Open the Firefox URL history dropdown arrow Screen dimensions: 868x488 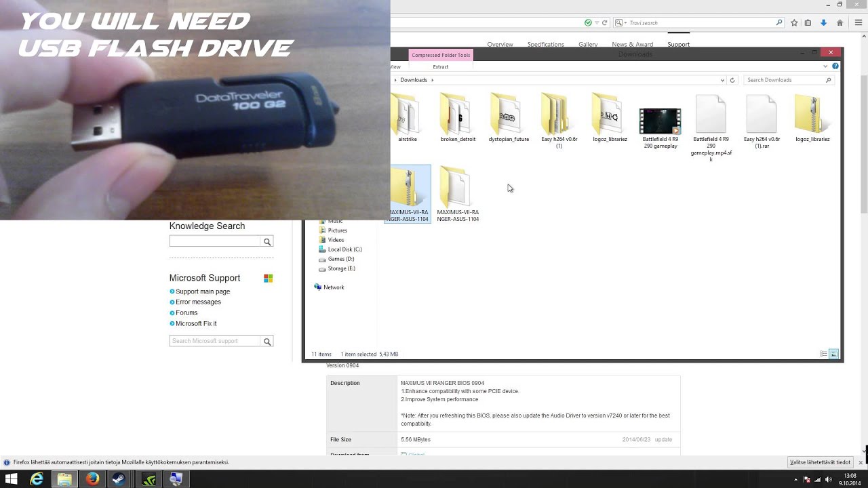pyautogui.click(x=596, y=22)
